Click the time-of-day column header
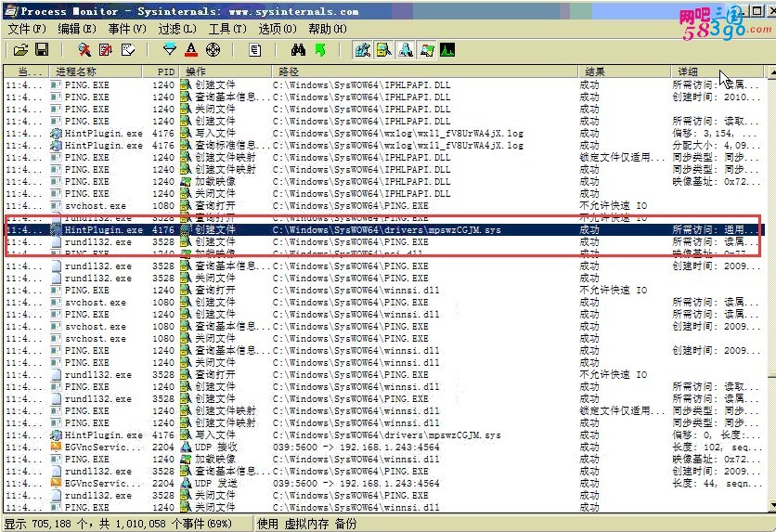 click(26, 71)
